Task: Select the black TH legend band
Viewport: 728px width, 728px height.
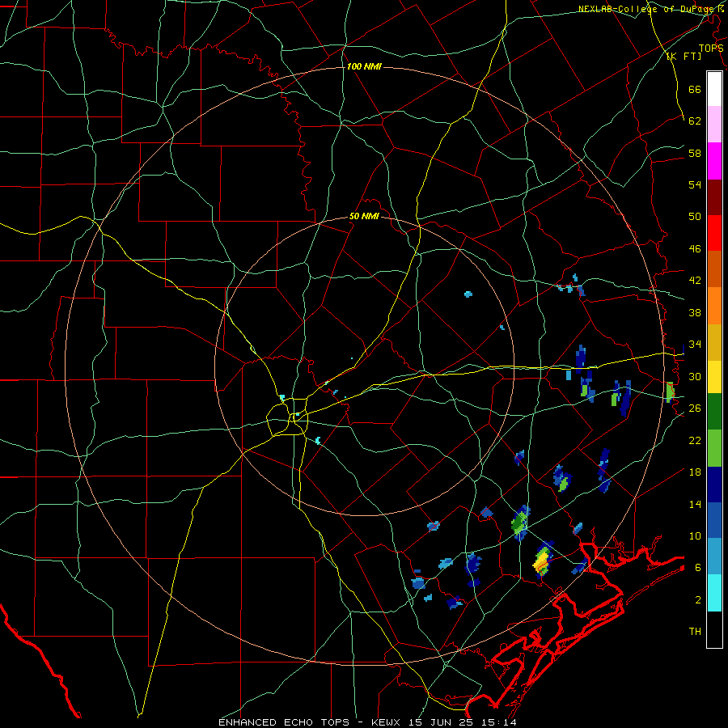Action: point(714,629)
